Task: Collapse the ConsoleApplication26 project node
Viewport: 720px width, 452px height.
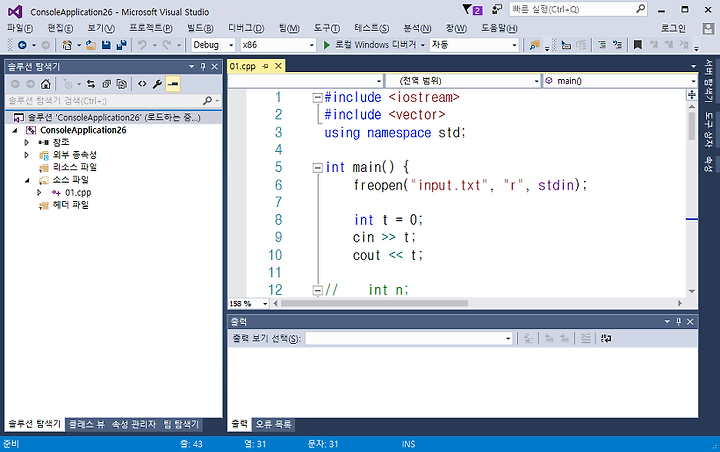Action: point(15,130)
